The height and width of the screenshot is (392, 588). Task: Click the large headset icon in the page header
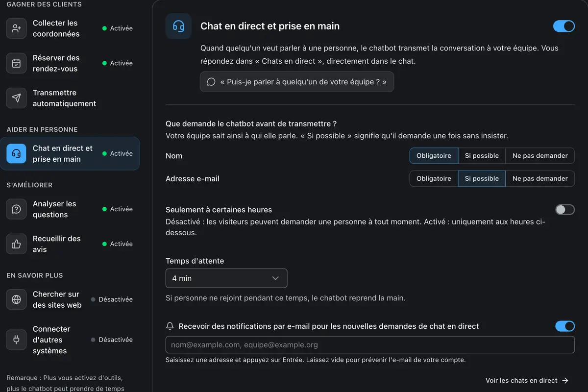point(178,26)
